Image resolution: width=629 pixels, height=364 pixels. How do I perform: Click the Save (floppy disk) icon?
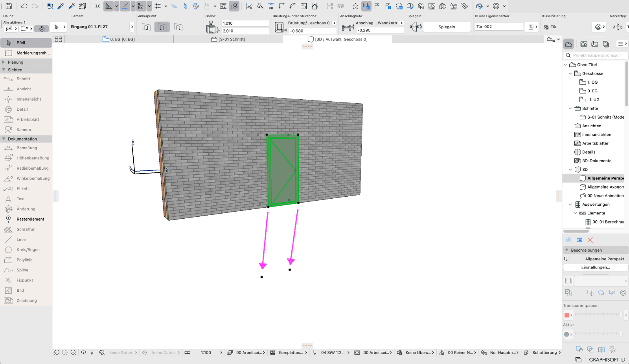9,6
